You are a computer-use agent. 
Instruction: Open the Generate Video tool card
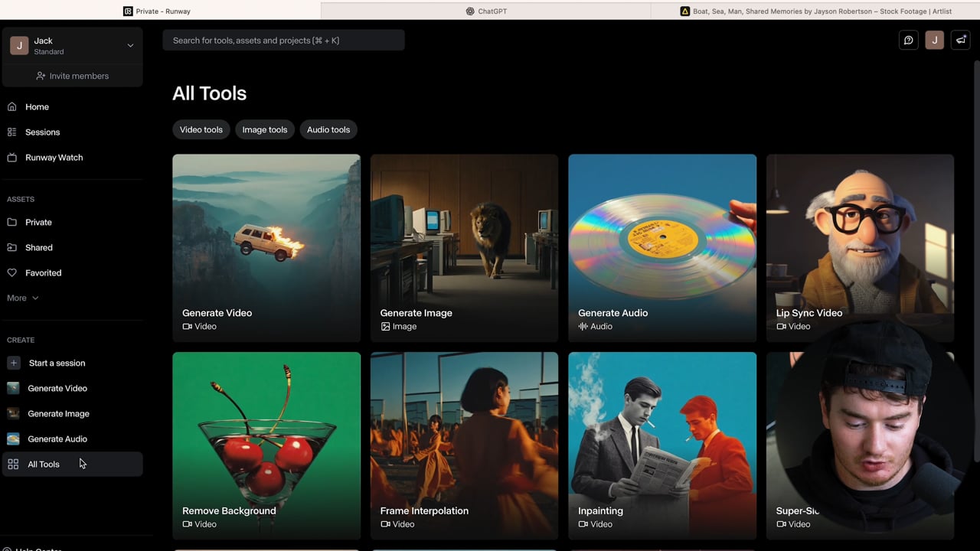(x=266, y=248)
